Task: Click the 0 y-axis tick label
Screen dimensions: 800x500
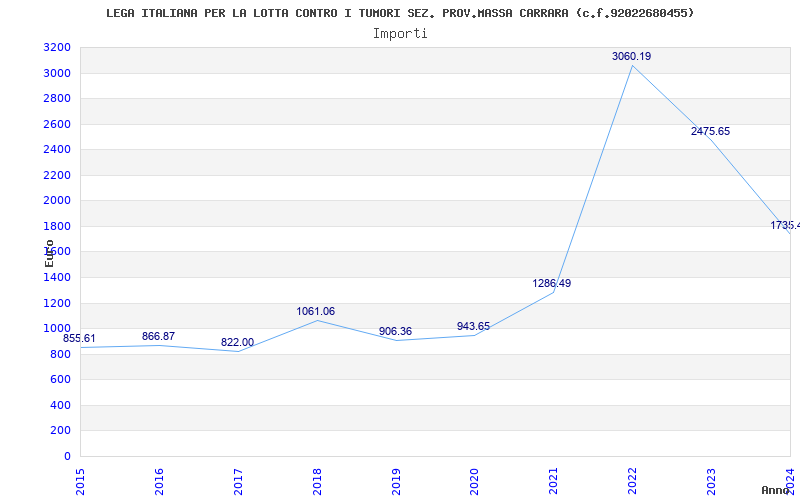Action: [x=67, y=457]
